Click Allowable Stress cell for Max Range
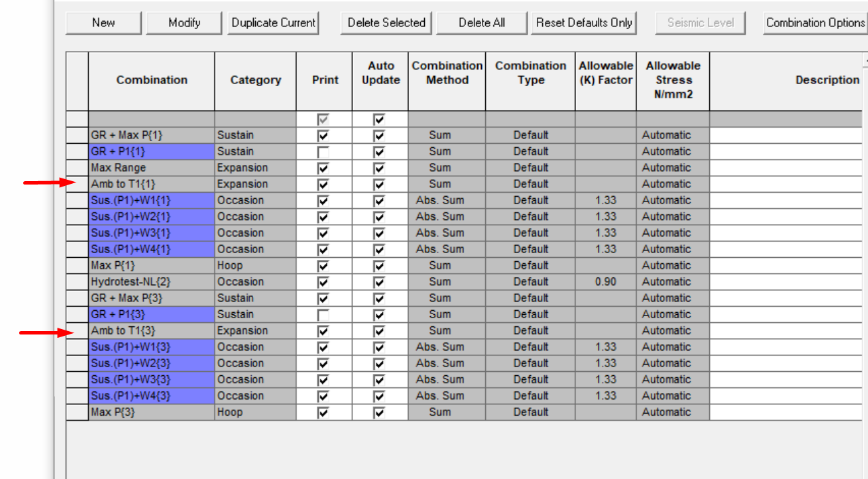This screenshot has height=479, width=868. pyautogui.click(x=673, y=168)
